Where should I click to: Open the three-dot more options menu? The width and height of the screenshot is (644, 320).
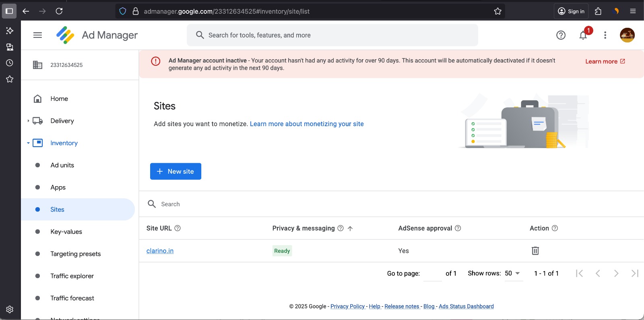point(605,35)
